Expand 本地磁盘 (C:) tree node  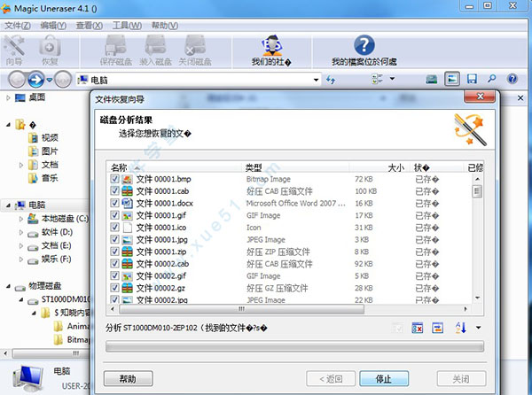(x=21, y=219)
